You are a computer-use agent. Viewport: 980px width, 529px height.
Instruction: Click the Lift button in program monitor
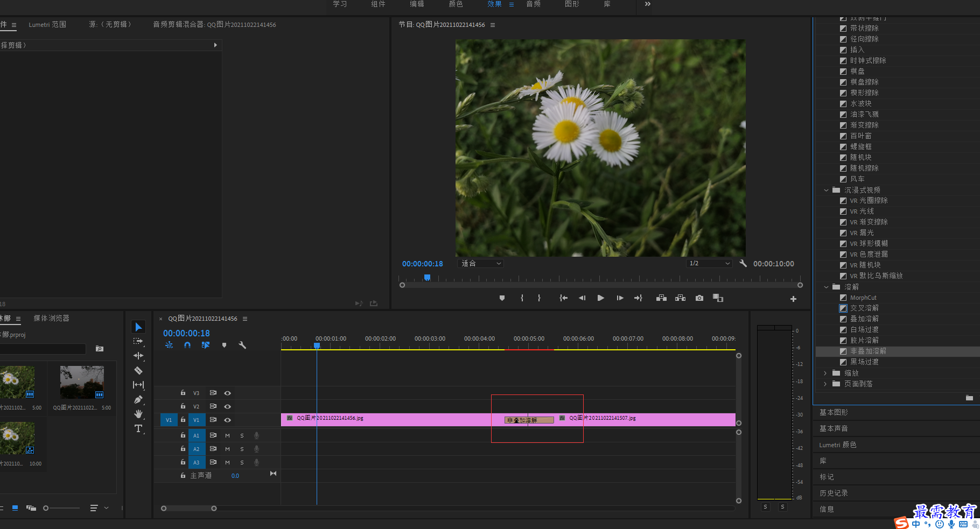tap(661, 298)
